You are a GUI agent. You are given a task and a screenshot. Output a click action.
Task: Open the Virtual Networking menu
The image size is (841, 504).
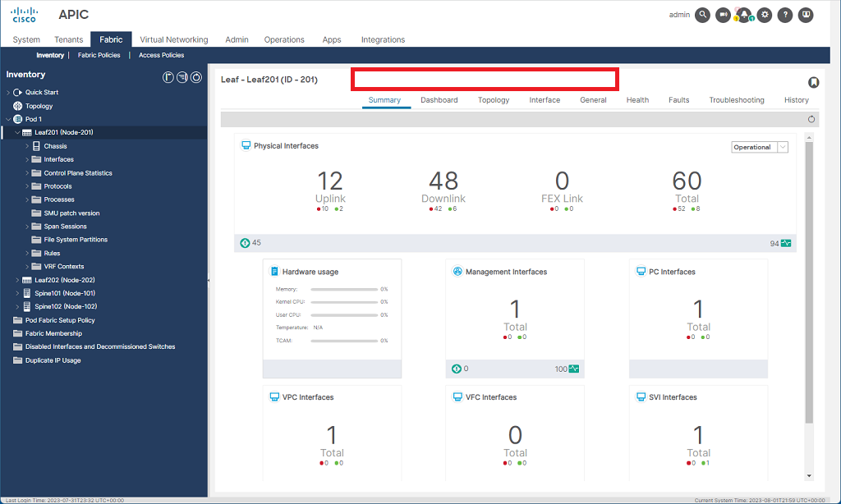[x=174, y=39]
